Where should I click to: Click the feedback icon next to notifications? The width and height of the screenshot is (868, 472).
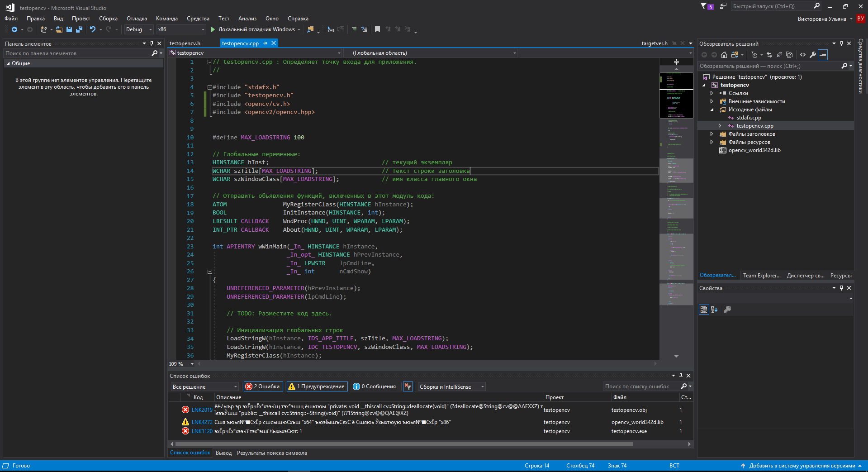(x=723, y=6)
